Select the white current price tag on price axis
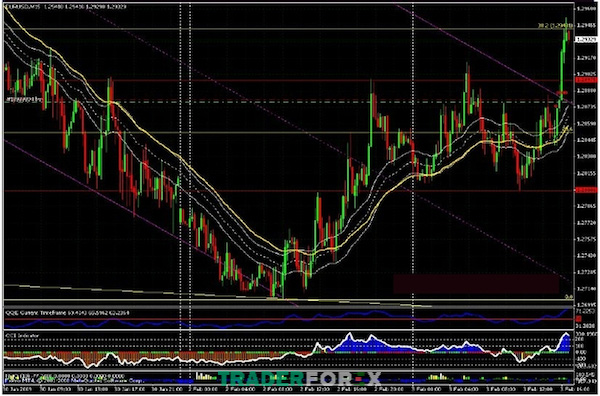The image size is (600, 396). click(x=585, y=39)
